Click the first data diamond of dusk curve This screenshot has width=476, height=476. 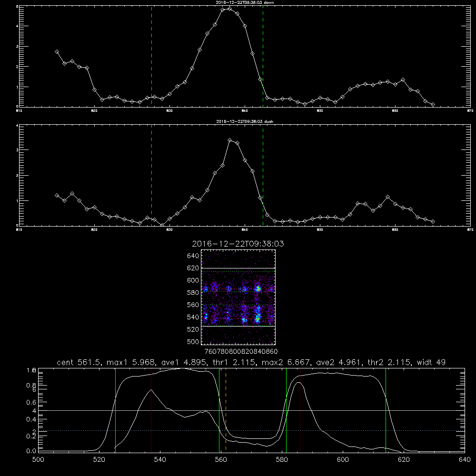tap(57, 196)
